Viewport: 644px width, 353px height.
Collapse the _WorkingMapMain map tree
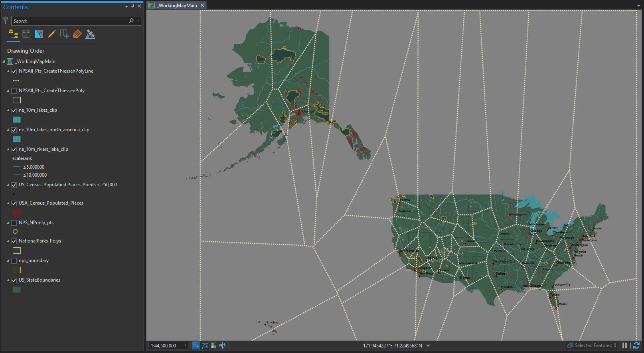pos(4,61)
